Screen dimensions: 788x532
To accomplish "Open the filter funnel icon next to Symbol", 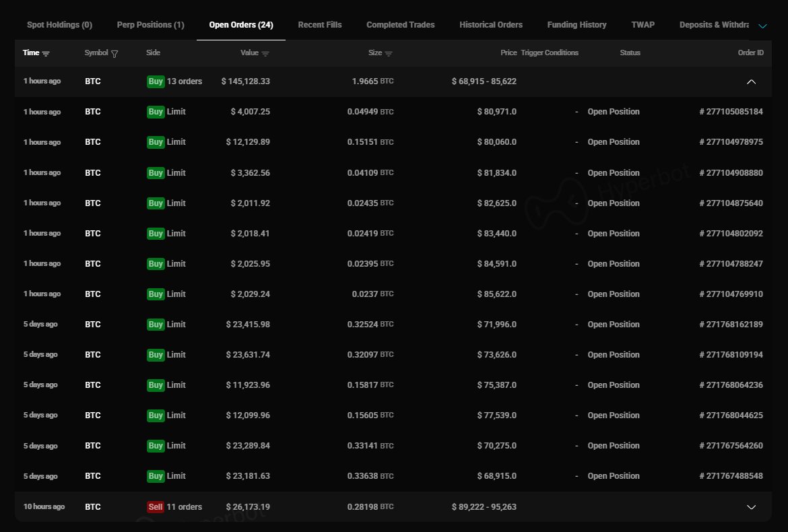I will coord(114,53).
